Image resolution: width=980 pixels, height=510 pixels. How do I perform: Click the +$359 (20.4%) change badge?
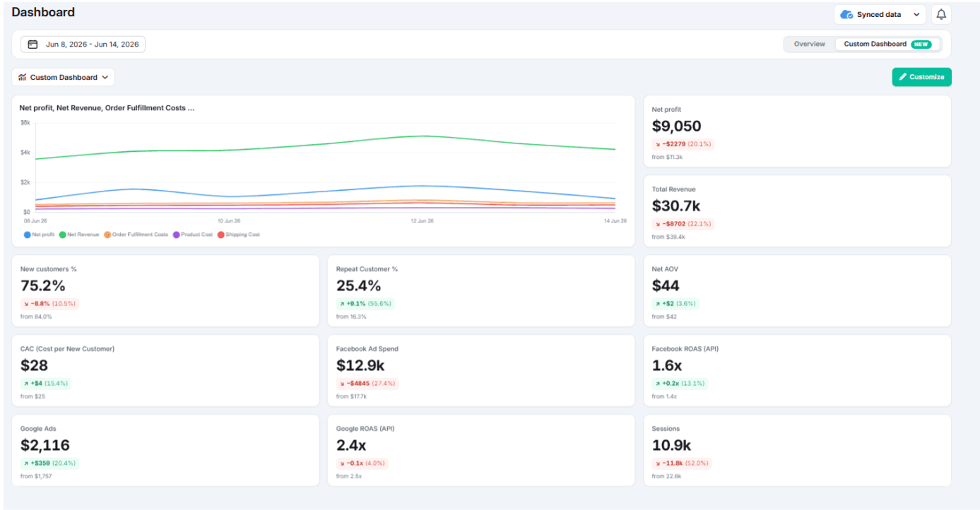pos(49,463)
